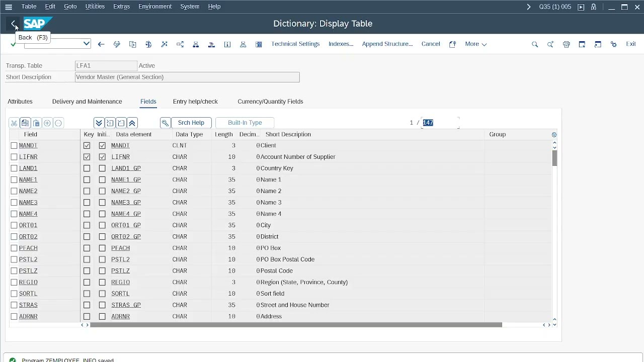Open the Goto menu
This screenshot has height=362, width=644.
[x=70, y=7]
